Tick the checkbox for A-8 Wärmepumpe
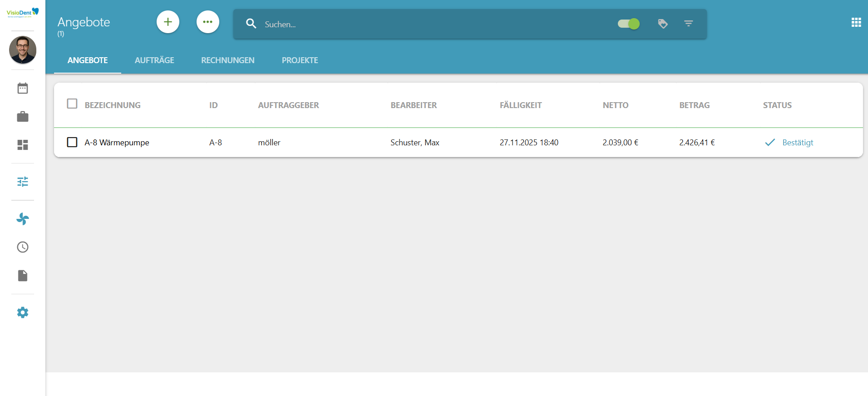The image size is (868, 396). pyautogui.click(x=72, y=142)
